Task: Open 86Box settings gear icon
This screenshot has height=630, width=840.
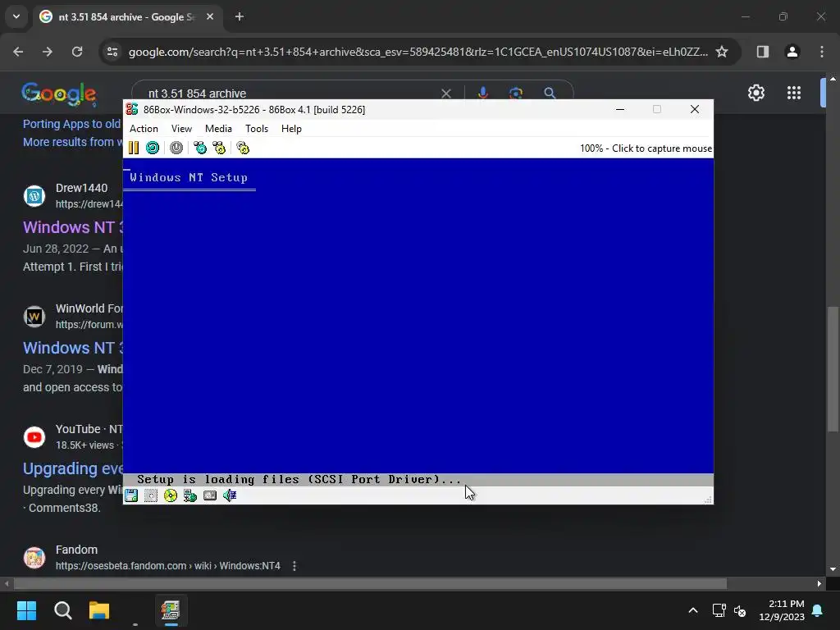Action: (x=243, y=148)
